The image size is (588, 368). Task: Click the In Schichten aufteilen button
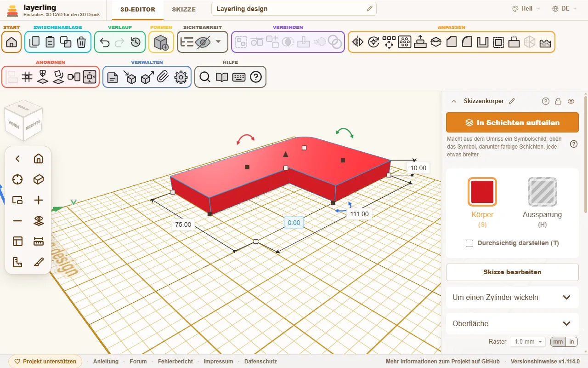512,123
